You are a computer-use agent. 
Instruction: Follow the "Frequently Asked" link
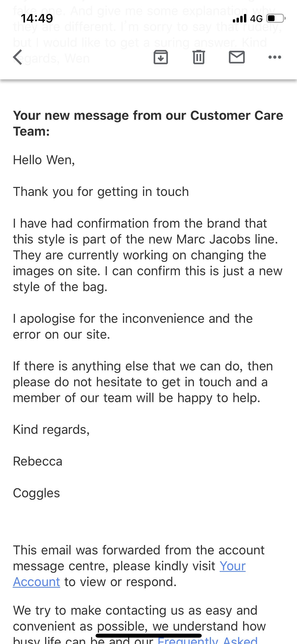click(x=208, y=640)
